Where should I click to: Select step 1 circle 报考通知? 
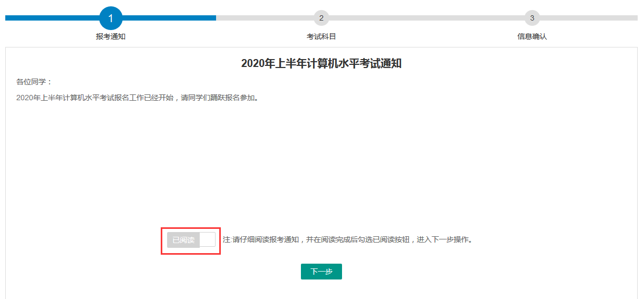click(x=111, y=18)
